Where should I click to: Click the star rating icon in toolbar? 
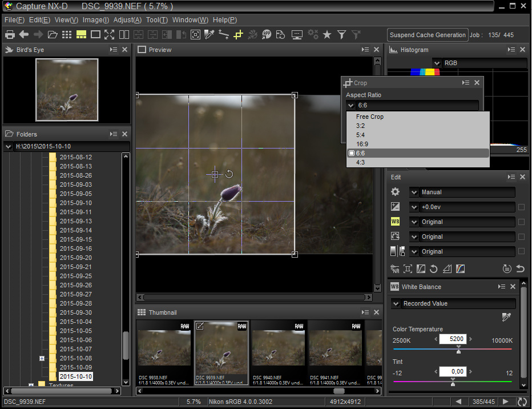click(x=327, y=35)
